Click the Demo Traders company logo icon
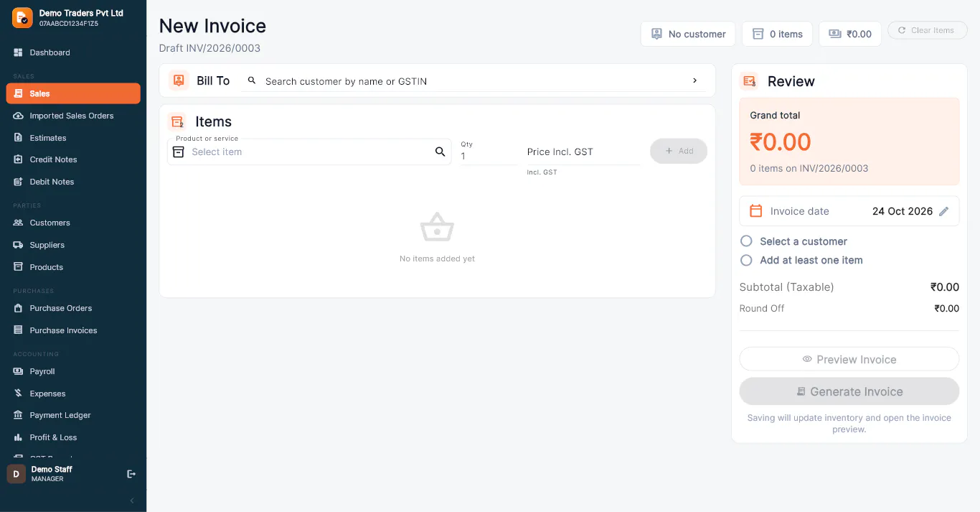This screenshot has height=512, width=980. [22, 18]
